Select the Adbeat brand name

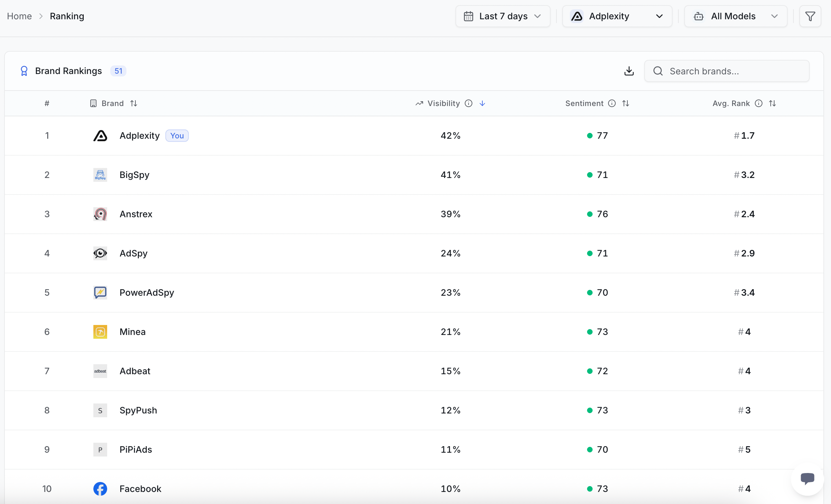135,371
